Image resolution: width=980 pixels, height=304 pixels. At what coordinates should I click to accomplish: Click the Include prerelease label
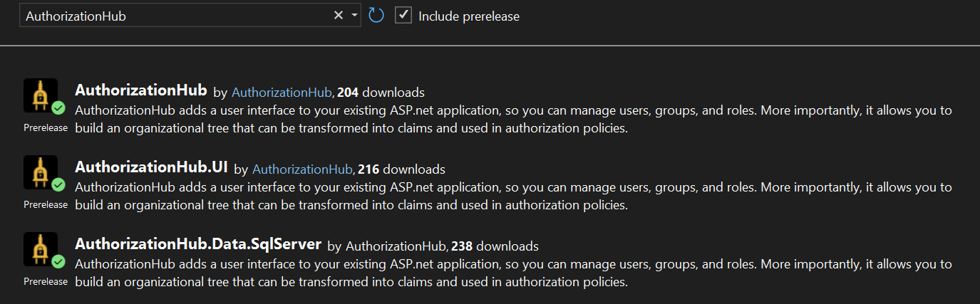pos(469,16)
